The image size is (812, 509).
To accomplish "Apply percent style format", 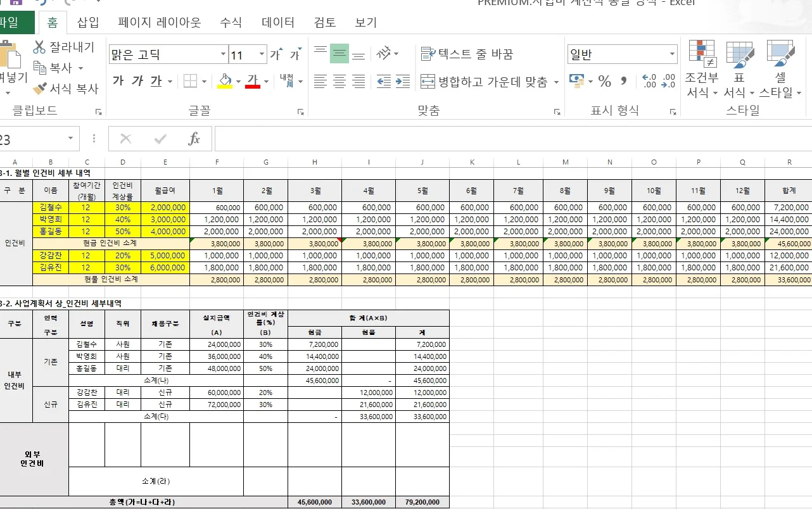I will click(x=605, y=81).
